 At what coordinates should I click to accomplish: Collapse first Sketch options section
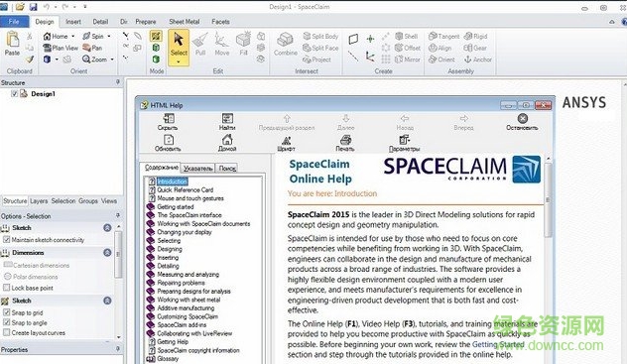click(x=107, y=228)
